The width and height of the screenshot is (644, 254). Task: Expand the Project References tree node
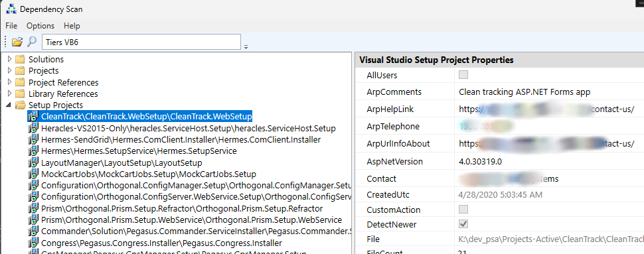click(x=10, y=82)
